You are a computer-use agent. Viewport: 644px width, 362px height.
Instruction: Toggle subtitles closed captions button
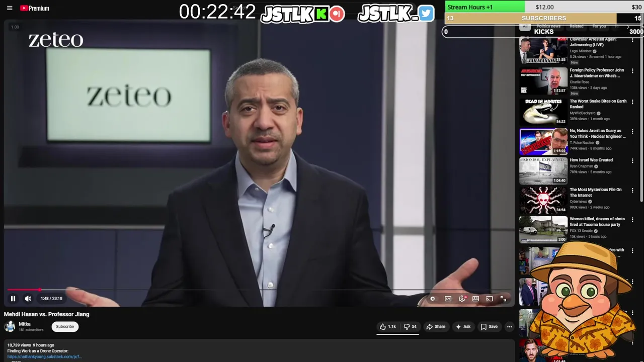pyautogui.click(x=448, y=299)
